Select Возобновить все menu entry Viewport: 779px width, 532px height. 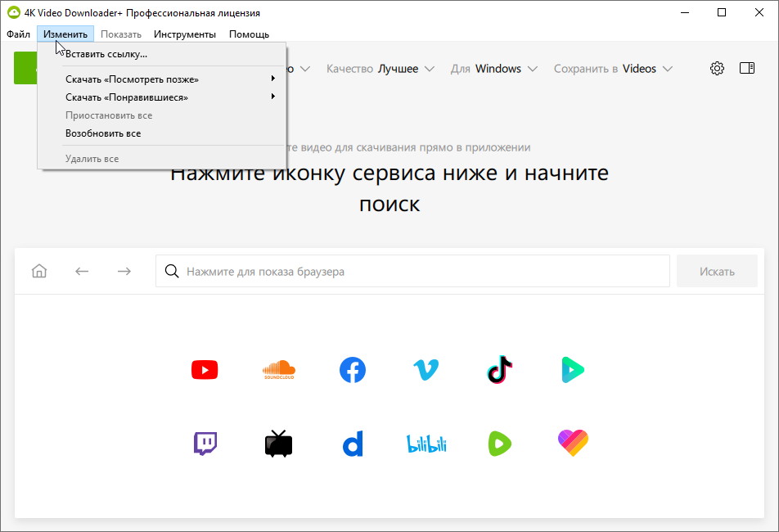(162, 133)
